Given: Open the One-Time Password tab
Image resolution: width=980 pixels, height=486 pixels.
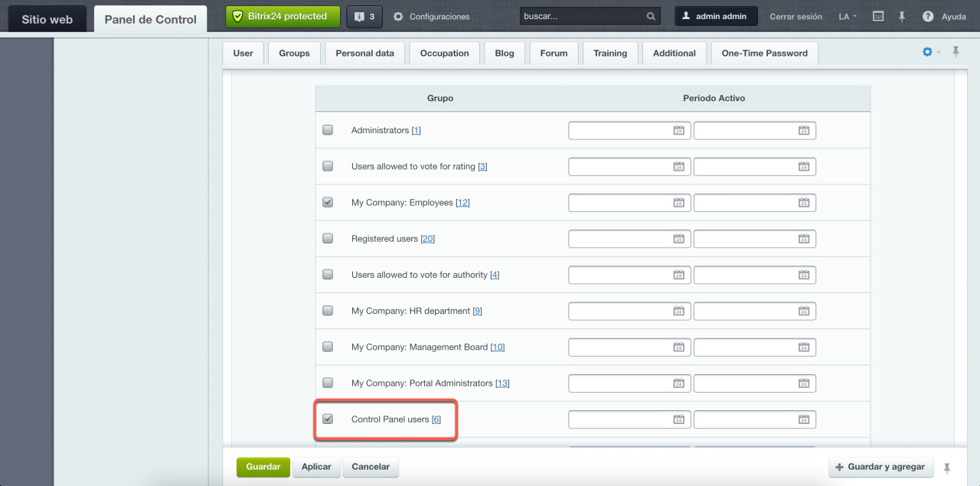Looking at the screenshot, I should point(764,54).
